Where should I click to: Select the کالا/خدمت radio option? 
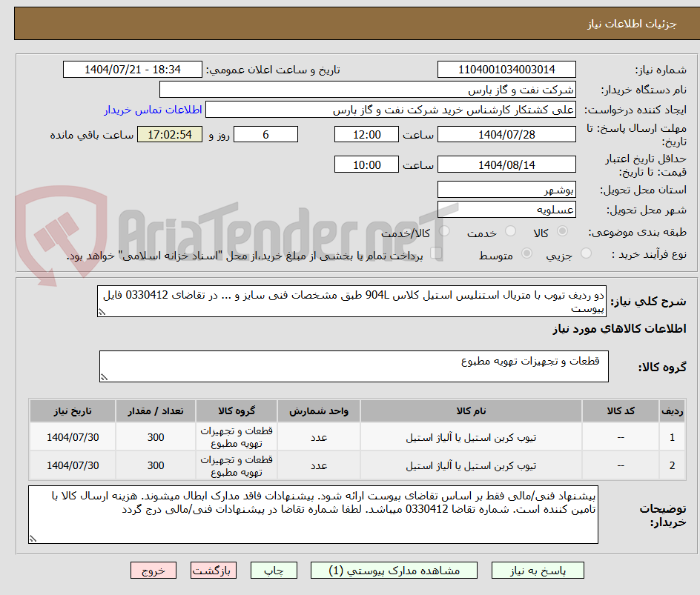[443, 231]
